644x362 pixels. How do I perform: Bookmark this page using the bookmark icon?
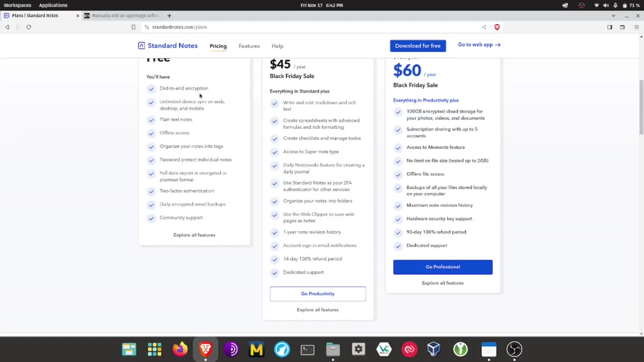coord(133,27)
